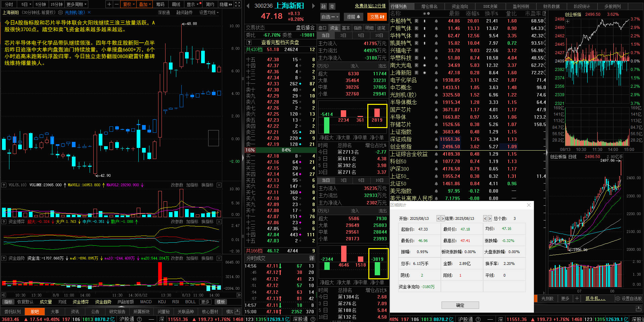This screenshot has height=322, width=644.
Task: Step end date forward in 区域统计 dialog
Action: click(x=490, y=218)
